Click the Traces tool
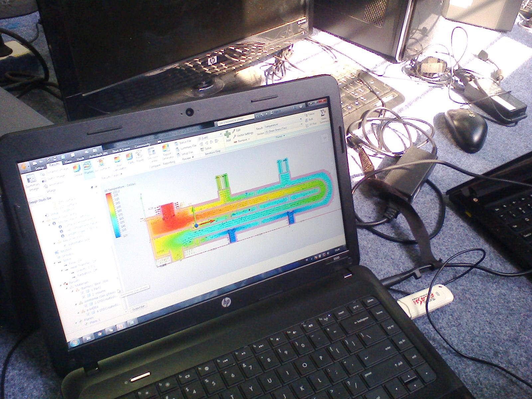This screenshot has width=532, height=399. click(x=310, y=115)
